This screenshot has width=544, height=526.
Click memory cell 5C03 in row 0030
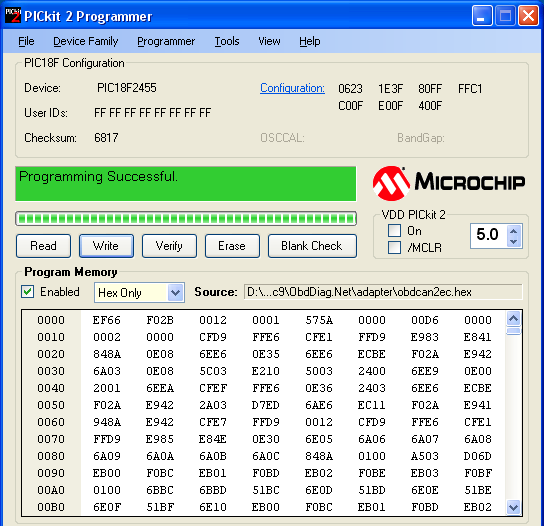[213, 371]
